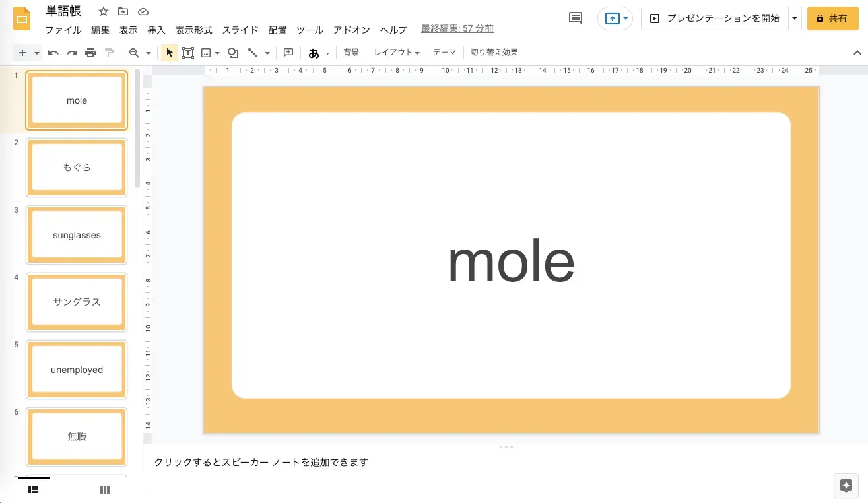Select slide 1 thumbnail mole
The width and height of the screenshot is (868, 503).
tap(77, 100)
